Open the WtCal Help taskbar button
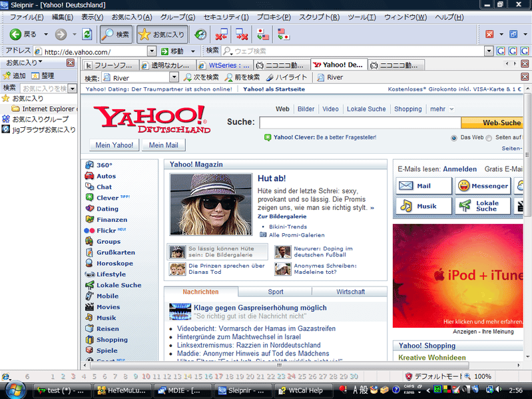 point(304,390)
